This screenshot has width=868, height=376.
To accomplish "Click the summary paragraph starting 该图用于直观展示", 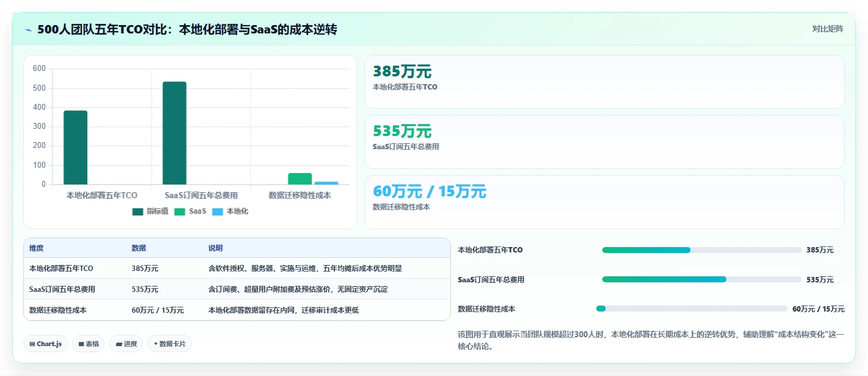I will 651,341.
